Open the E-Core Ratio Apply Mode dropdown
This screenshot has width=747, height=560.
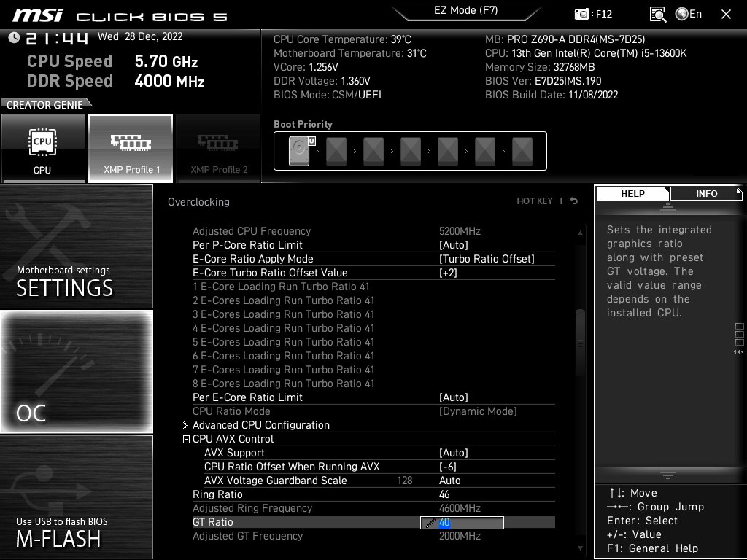click(x=487, y=259)
